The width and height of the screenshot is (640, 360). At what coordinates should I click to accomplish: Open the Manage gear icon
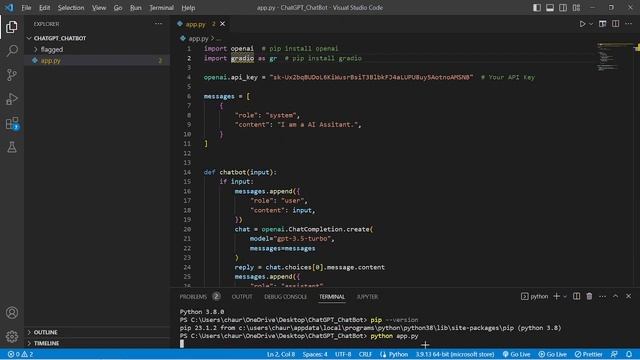click(12, 336)
